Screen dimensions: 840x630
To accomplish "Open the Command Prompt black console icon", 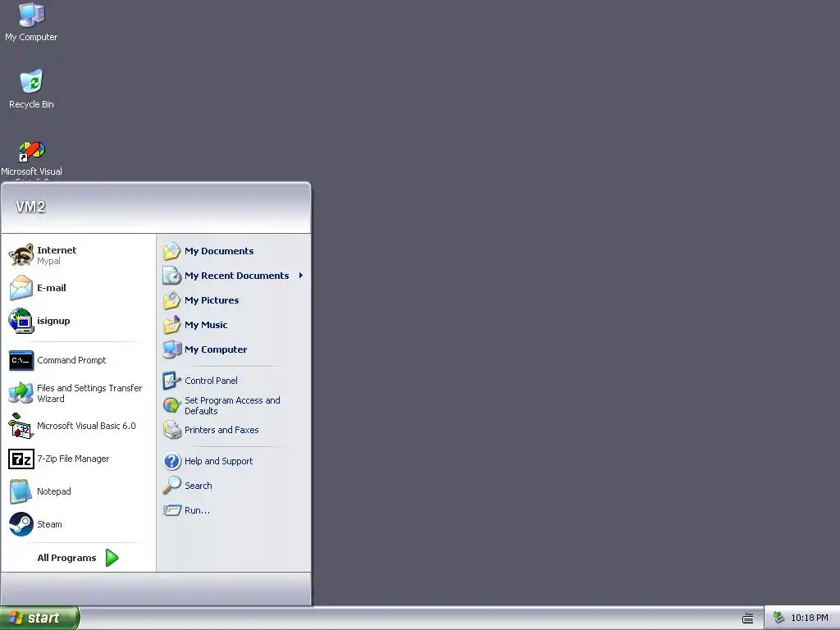I will click(21, 360).
